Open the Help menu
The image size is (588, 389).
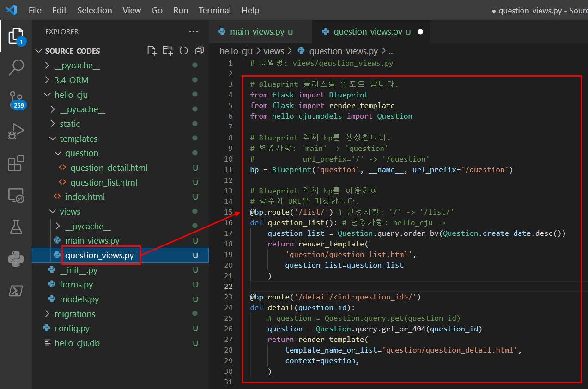point(250,10)
